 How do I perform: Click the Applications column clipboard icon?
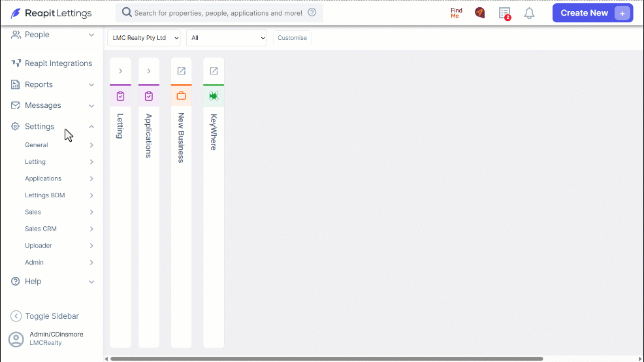pos(149,96)
